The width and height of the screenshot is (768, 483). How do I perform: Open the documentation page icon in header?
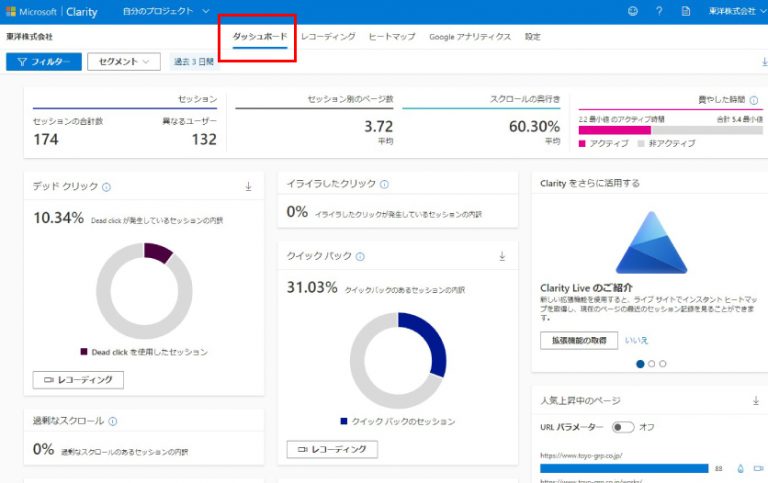686,11
